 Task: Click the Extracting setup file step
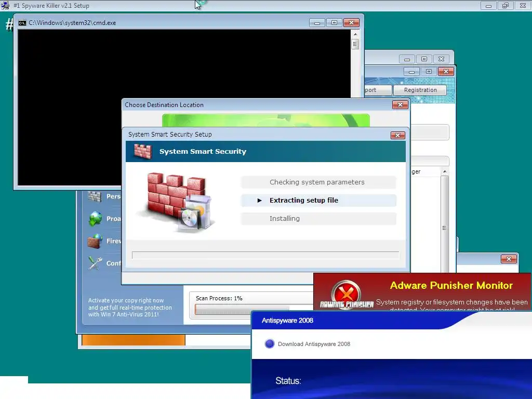[x=318, y=200]
